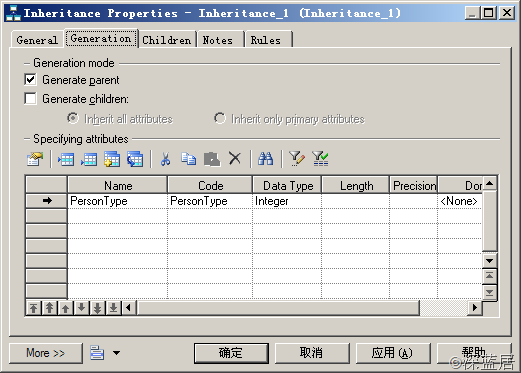Viewport: 521px width, 373px height.
Task: Copy the selected attribute row
Action: click(188, 159)
